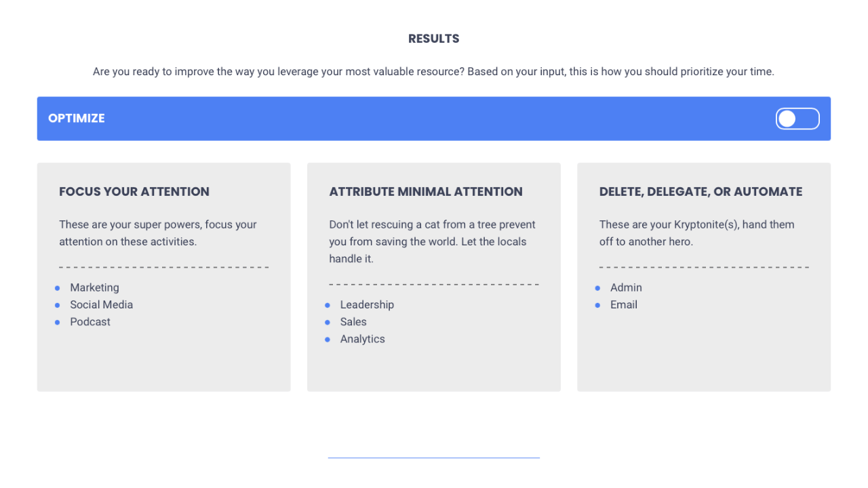Click the Focus Your Attention heading

134,192
